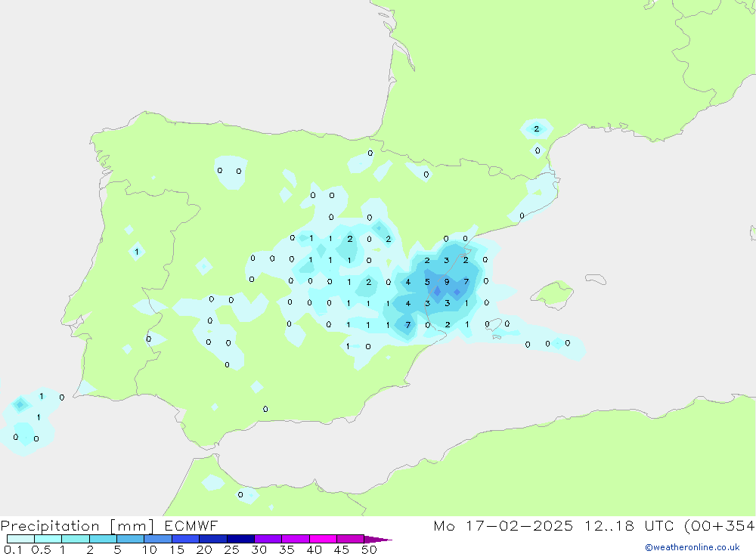The image size is (756, 554).
Task: Click the peak '9' rainfall value
Action: (x=447, y=282)
